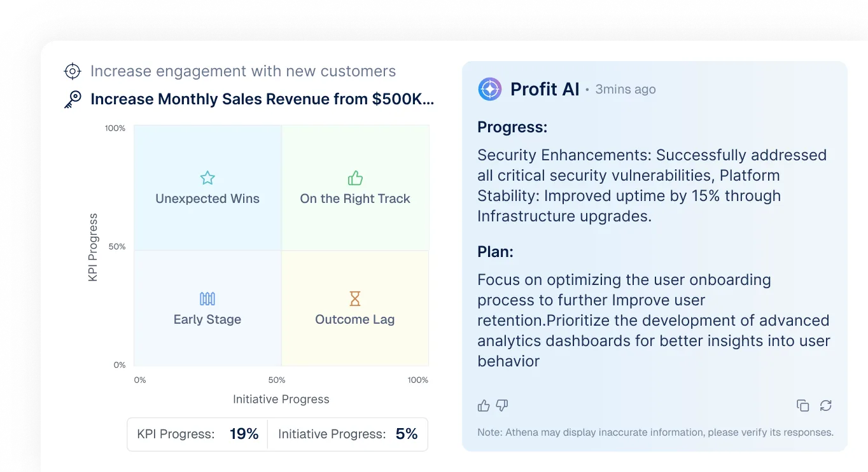Copy the Profit AI response
This screenshot has height=472, width=868.
tap(803, 405)
